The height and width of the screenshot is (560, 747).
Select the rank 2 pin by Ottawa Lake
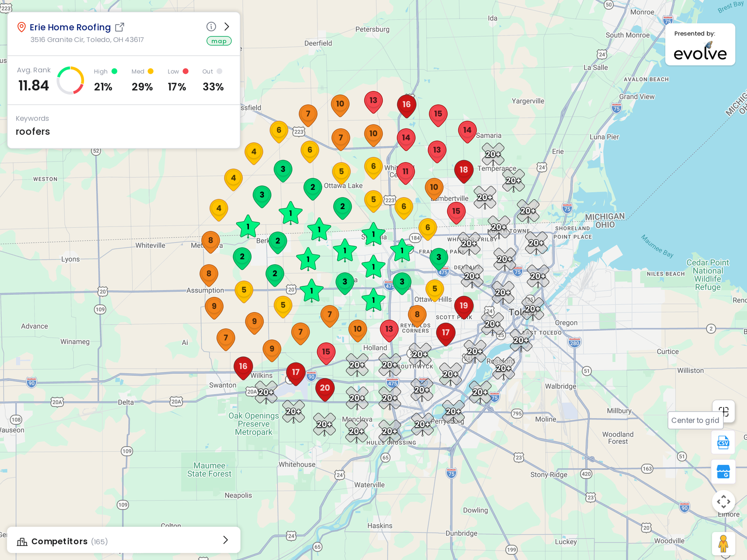(x=313, y=189)
